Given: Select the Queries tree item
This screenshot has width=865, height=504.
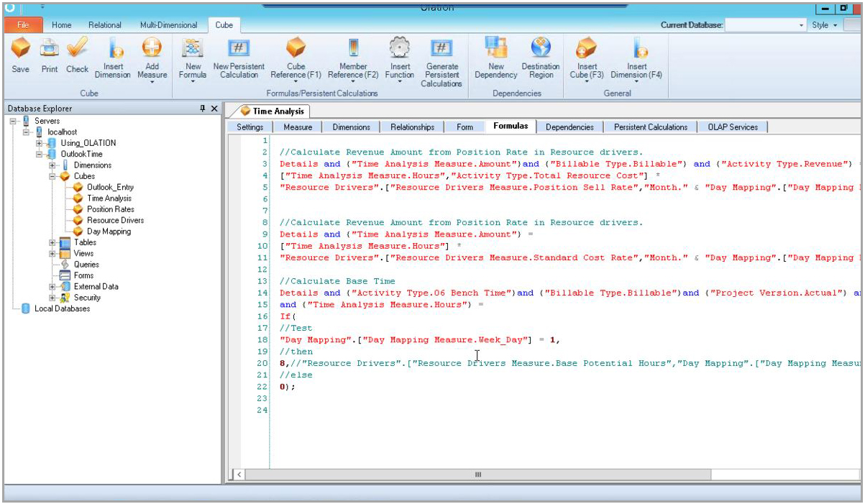Looking at the screenshot, I should click(86, 265).
